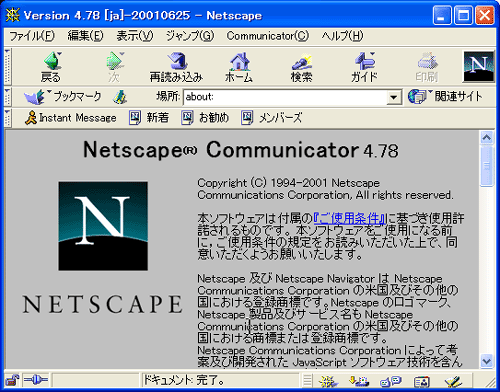Click the large Netscape N logo image

point(103,226)
